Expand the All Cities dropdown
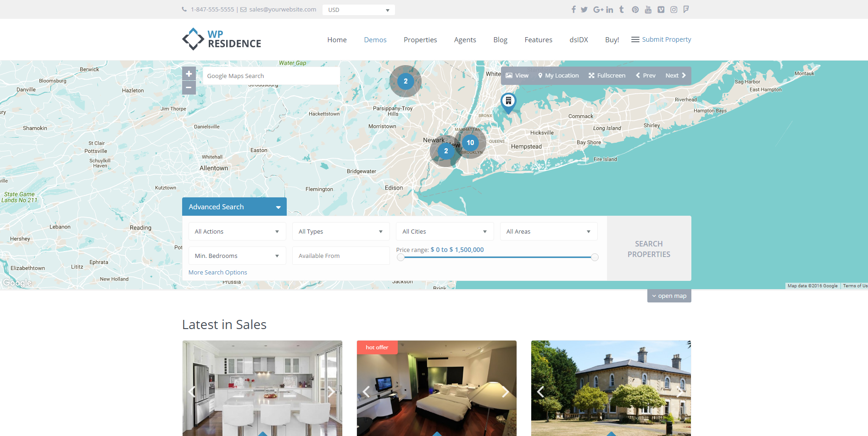Viewport: 868px width, 436px height. [x=445, y=231]
